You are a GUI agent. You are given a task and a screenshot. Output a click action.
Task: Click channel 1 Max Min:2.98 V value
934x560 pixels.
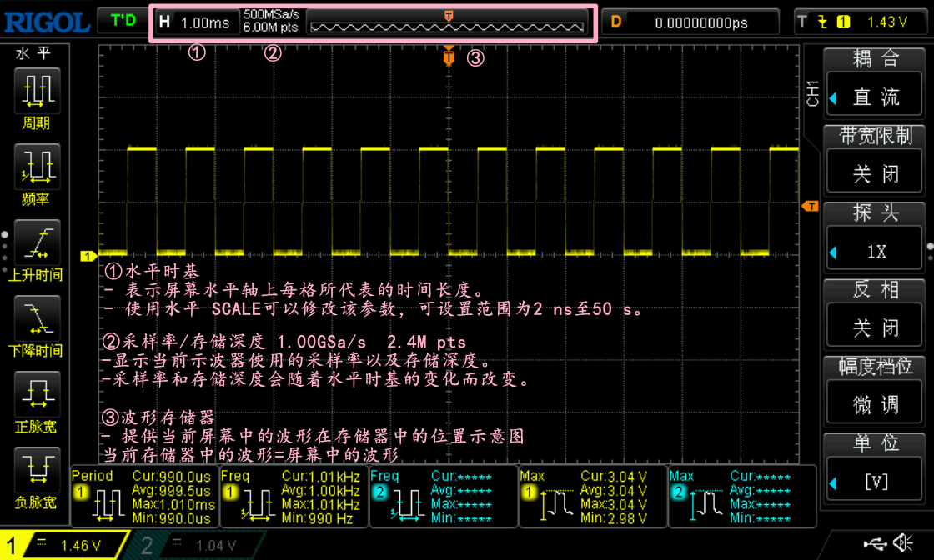(x=614, y=518)
